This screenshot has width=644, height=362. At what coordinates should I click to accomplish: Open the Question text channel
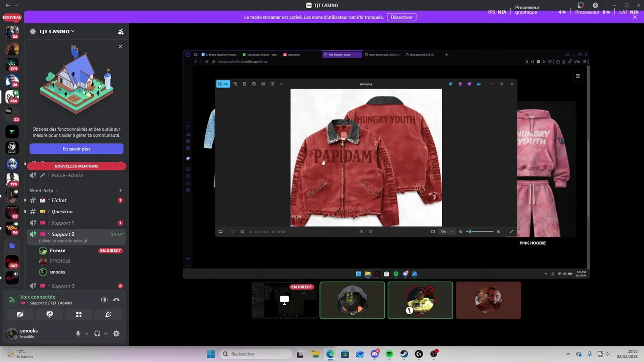coord(76,212)
